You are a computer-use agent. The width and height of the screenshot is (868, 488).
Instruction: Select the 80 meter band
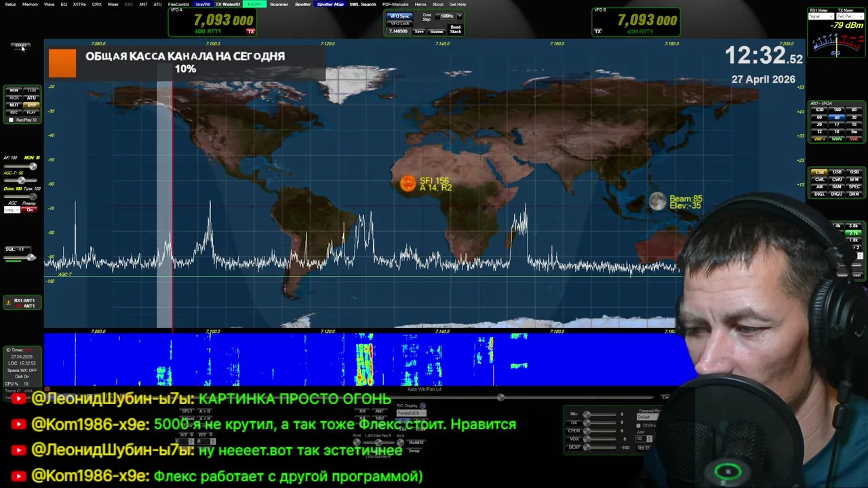(854, 110)
